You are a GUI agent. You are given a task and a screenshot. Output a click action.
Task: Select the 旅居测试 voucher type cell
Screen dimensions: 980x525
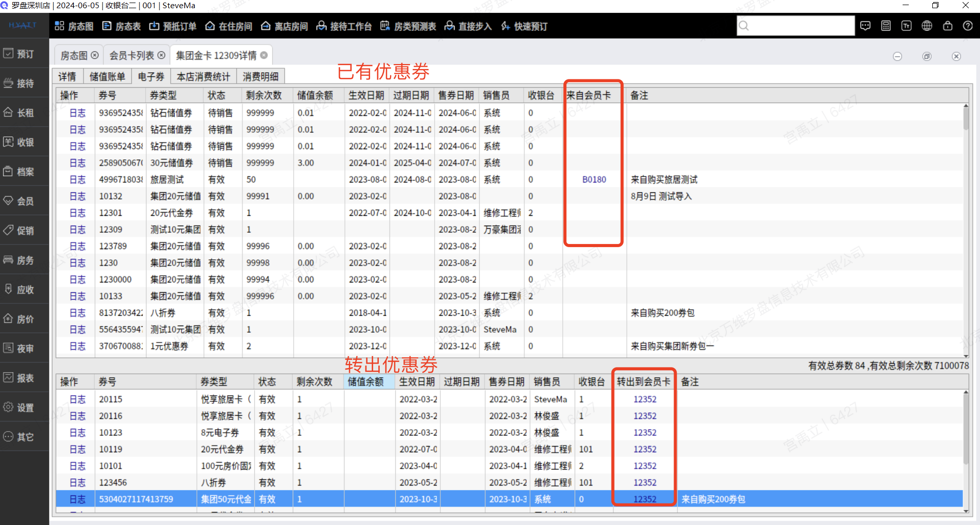pyautogui.click(x=175, y=179)
